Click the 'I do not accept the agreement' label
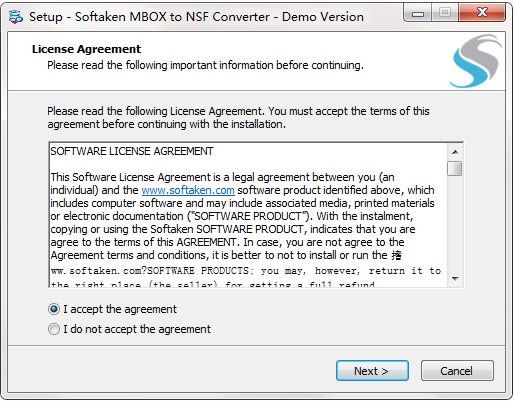 point(137,329)
